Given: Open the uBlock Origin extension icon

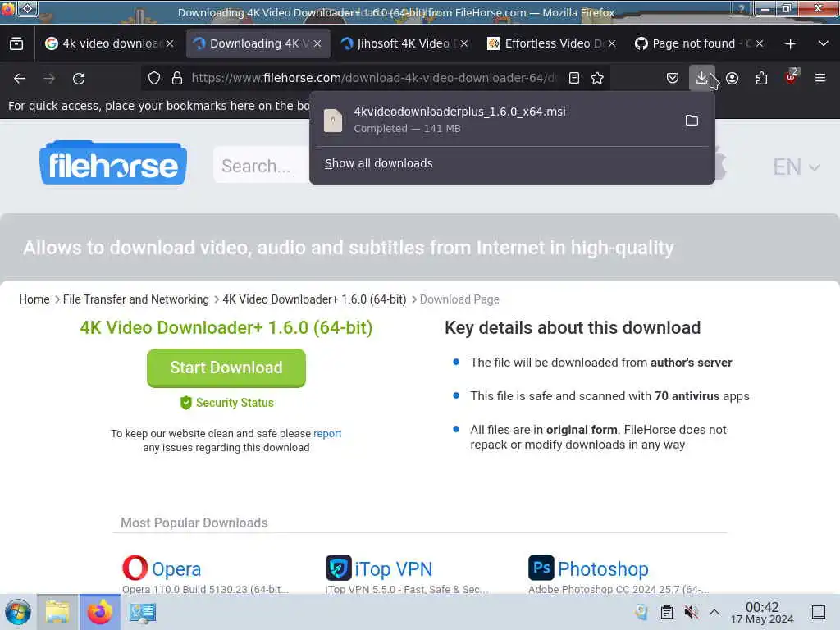Looking at the screenshot, I should tap(791, 78).
